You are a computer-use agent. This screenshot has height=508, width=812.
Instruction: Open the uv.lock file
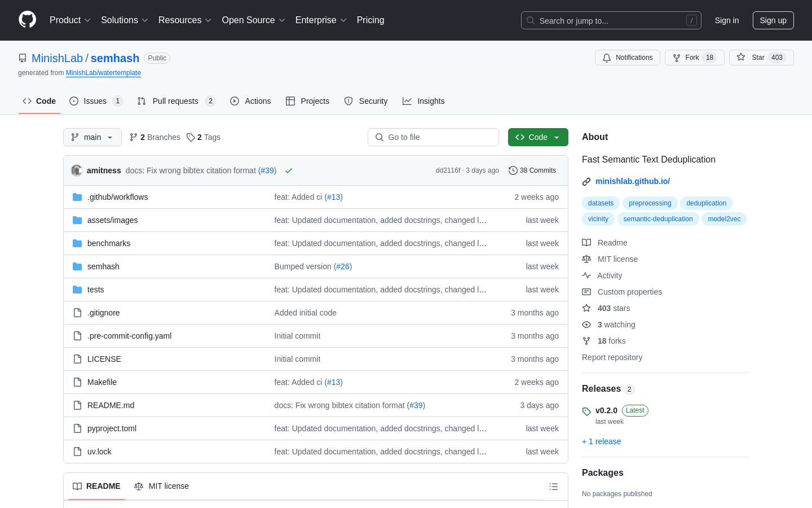(99, 452)
